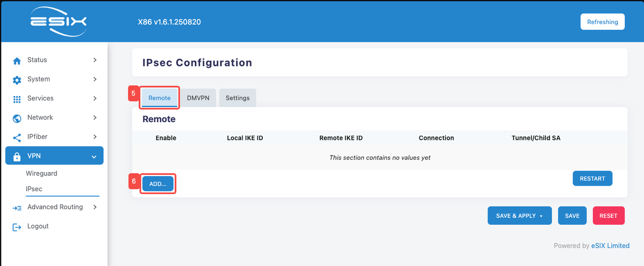Open Wireguard under VPN menu
This screenshot has height=266, width=644.
42,173
